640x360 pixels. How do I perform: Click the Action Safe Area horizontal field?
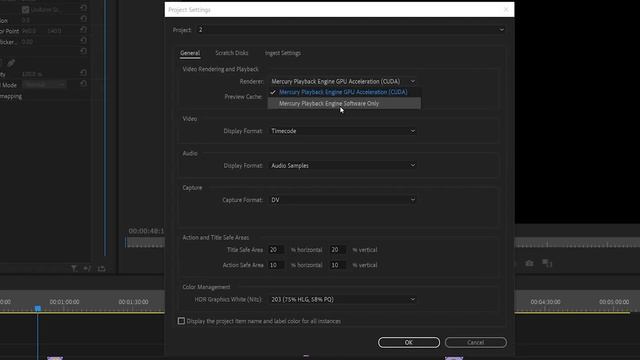pos(276,265)
